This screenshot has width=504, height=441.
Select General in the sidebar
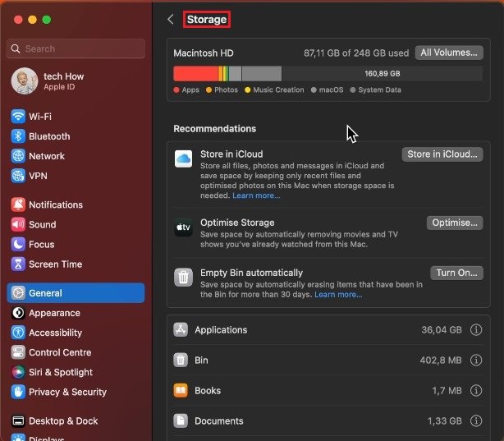[76, 292]
